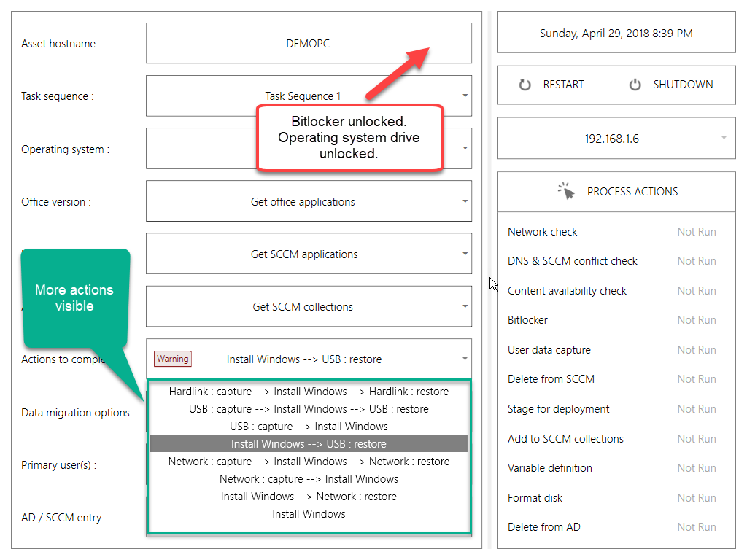Choose Network : capture --> Install Windows
The image size is (747, 560).
click(309, 479)
